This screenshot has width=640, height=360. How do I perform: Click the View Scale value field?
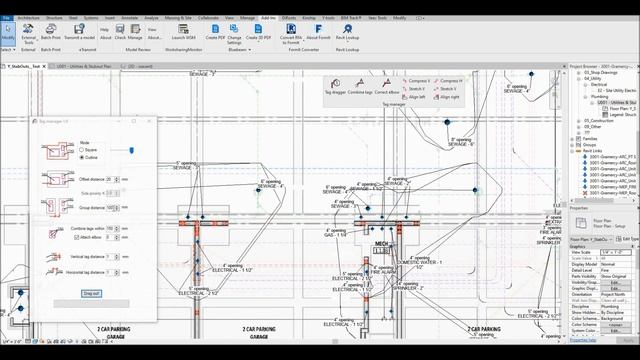pos(616,252)
